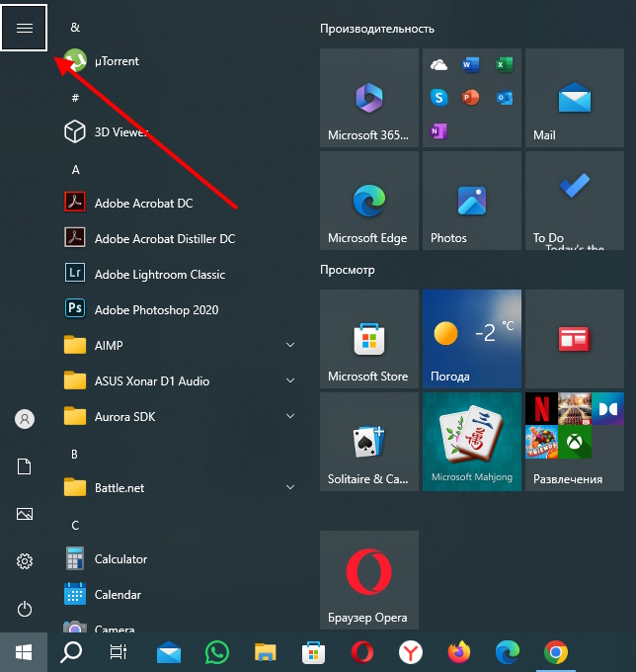Open taskbar Search
The image size is (636, 672).
(x=71, y=652)
